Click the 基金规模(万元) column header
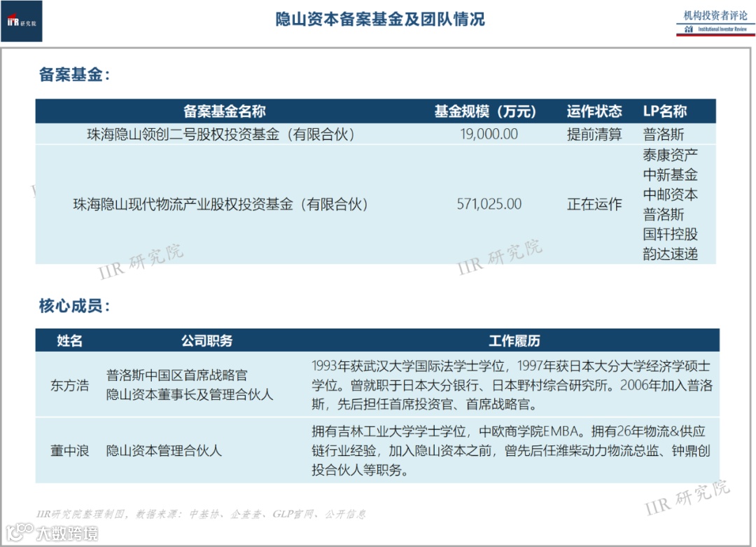 [x=485, y=111]
